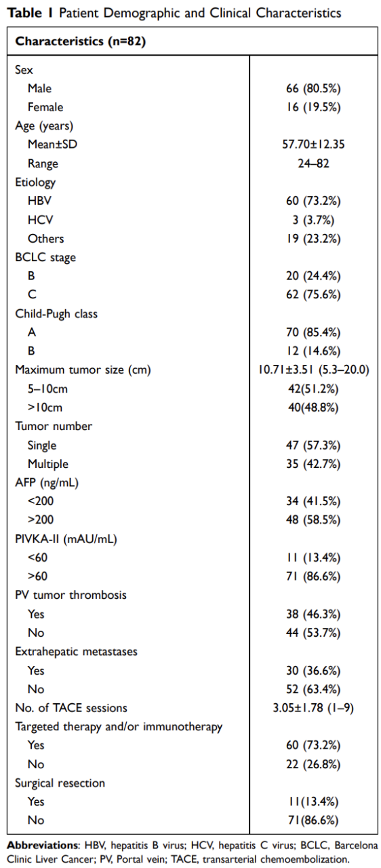Click the table title 'Table 1'
Screen dimensions: 381x868
[30, 13]
